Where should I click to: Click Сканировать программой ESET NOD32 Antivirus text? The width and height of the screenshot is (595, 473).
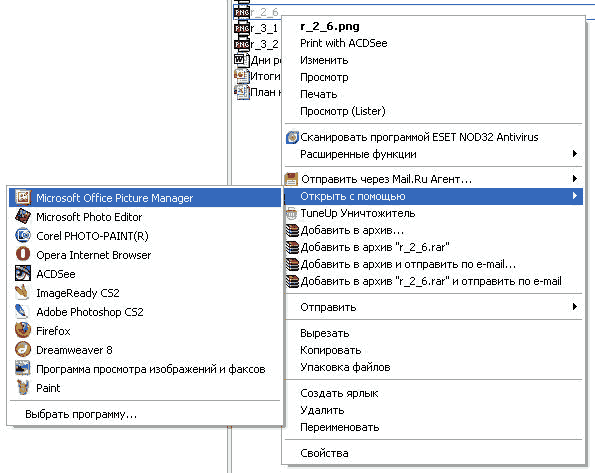[419, 137]
